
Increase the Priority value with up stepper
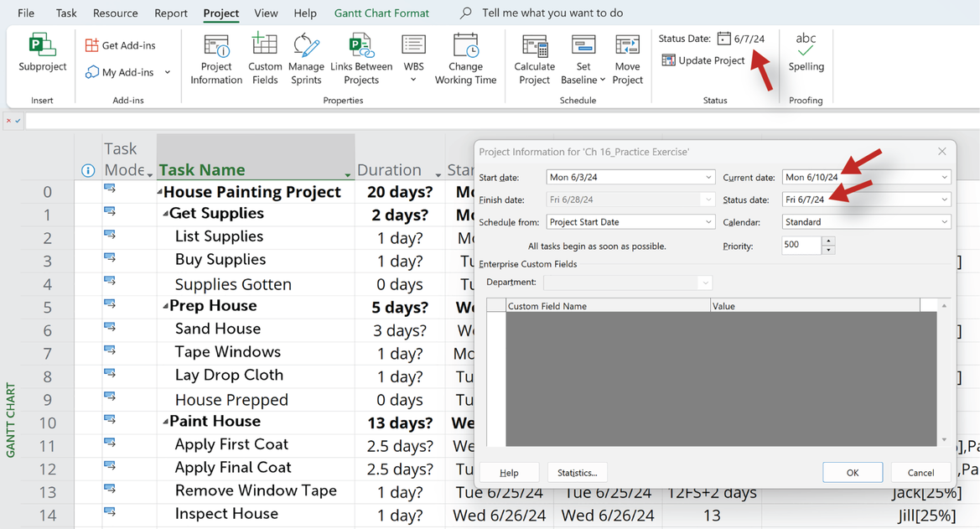828,241
